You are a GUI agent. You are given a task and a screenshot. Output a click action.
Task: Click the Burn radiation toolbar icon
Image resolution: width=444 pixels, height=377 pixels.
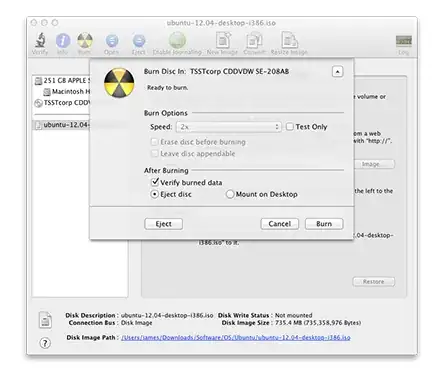tap(85, 40)
